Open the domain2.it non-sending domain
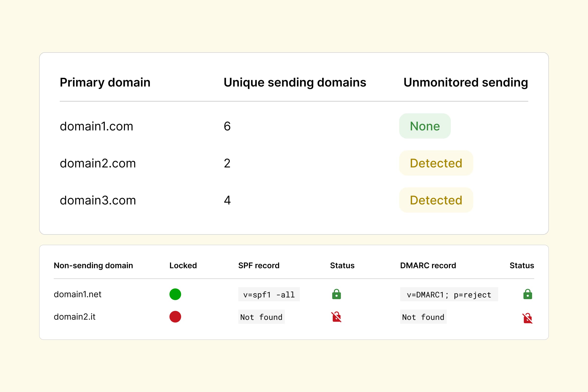 click(x=74, y=317)
